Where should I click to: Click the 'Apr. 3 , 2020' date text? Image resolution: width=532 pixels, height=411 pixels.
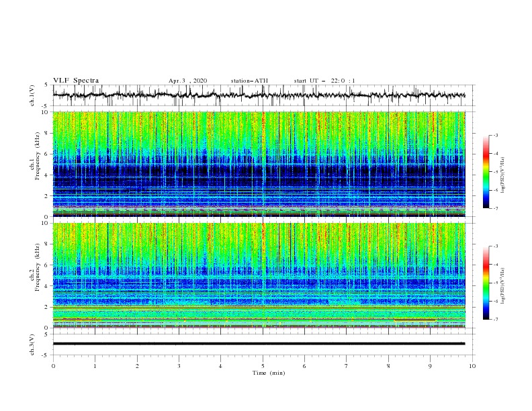point(187,81)
